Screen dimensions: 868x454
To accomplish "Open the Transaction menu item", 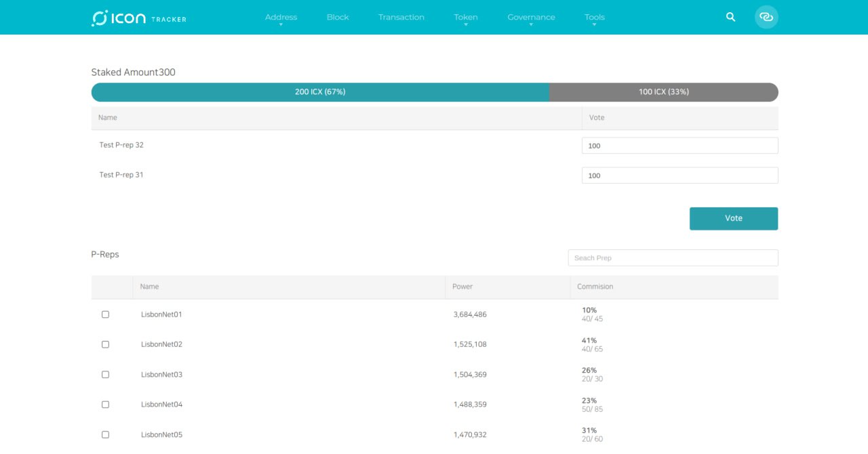I will click(x=401, y=18).
